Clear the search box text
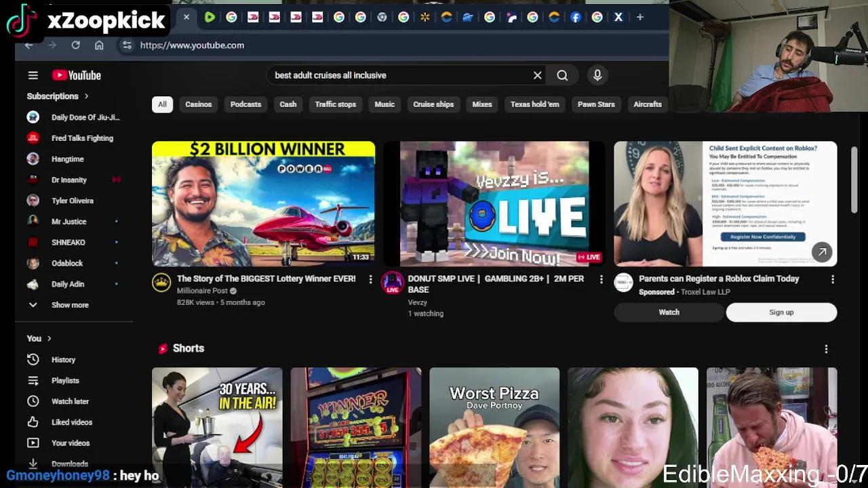The width and height of the screenshot is (868, 488). click(537, 75)
